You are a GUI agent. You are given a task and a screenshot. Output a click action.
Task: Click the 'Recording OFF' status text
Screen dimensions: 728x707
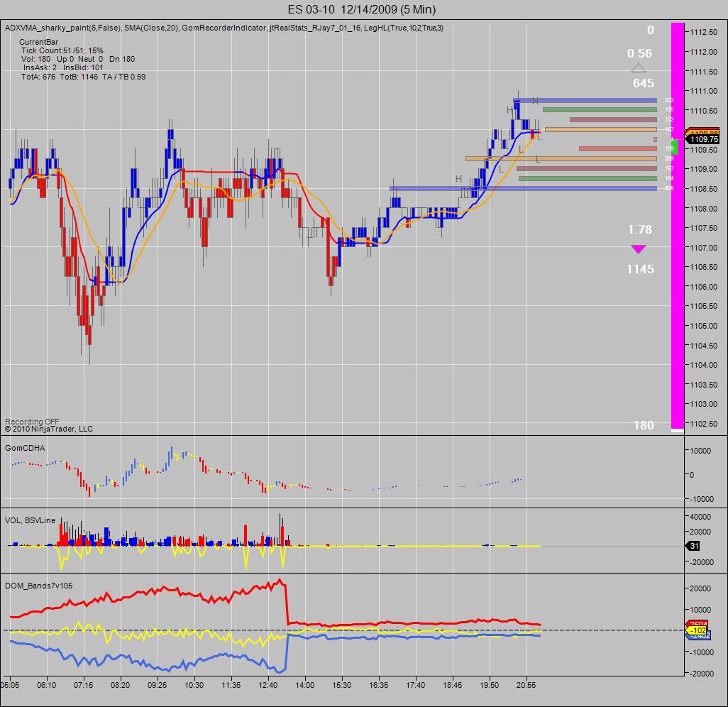point(32,422)
